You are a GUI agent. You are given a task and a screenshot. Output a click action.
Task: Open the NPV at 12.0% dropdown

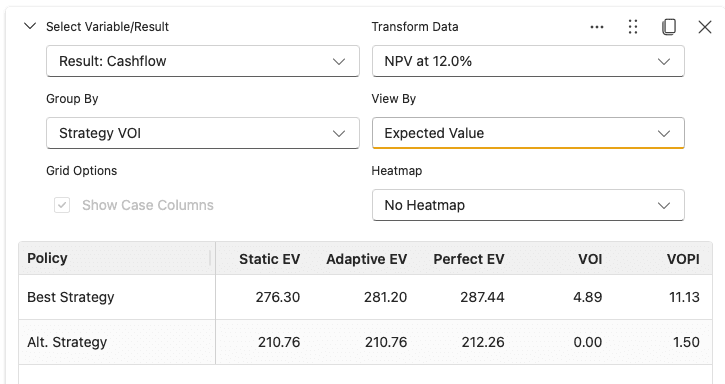coord(528,61)
